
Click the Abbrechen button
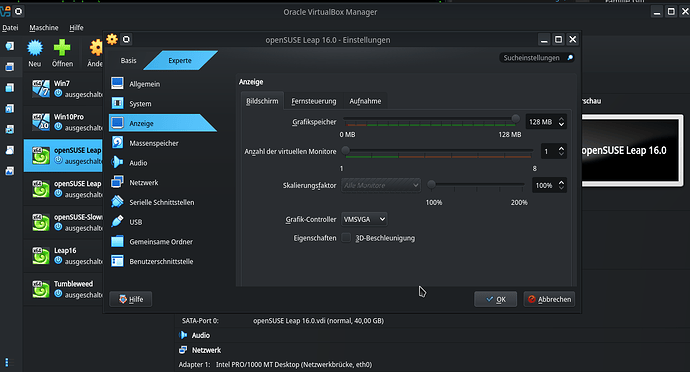pyautogui.click(x=549, y=299)
